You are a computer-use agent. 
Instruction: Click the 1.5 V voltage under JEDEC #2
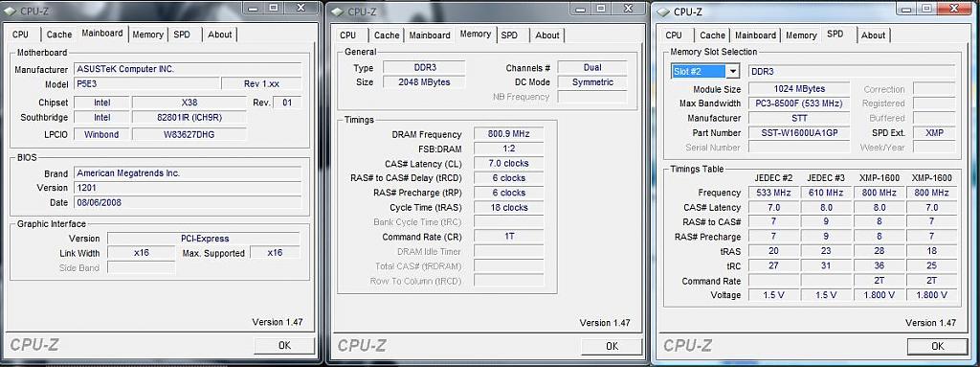(773, 295)
